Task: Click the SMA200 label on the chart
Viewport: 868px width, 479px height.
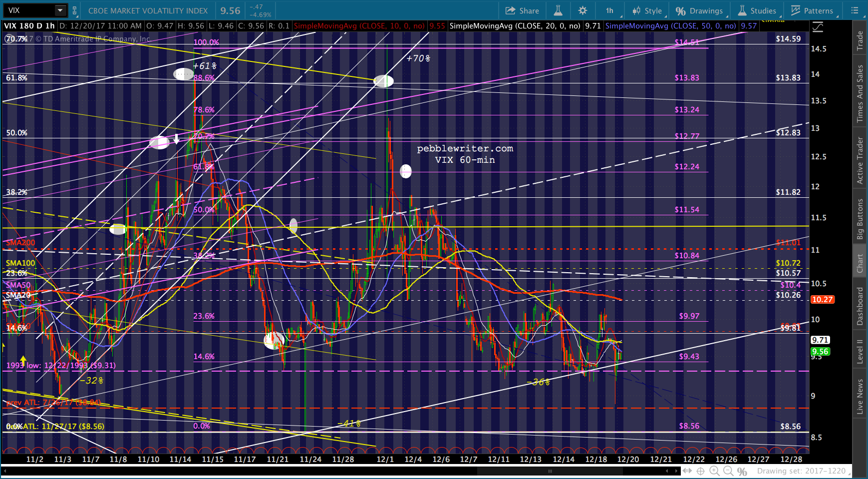Action: pos(20,243)
